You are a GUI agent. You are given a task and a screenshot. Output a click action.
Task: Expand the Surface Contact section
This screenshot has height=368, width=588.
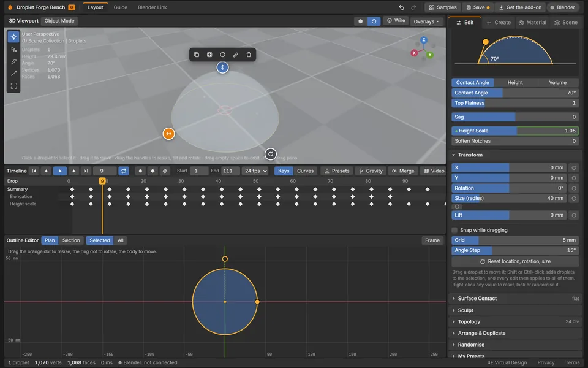(x=515, y=299)
